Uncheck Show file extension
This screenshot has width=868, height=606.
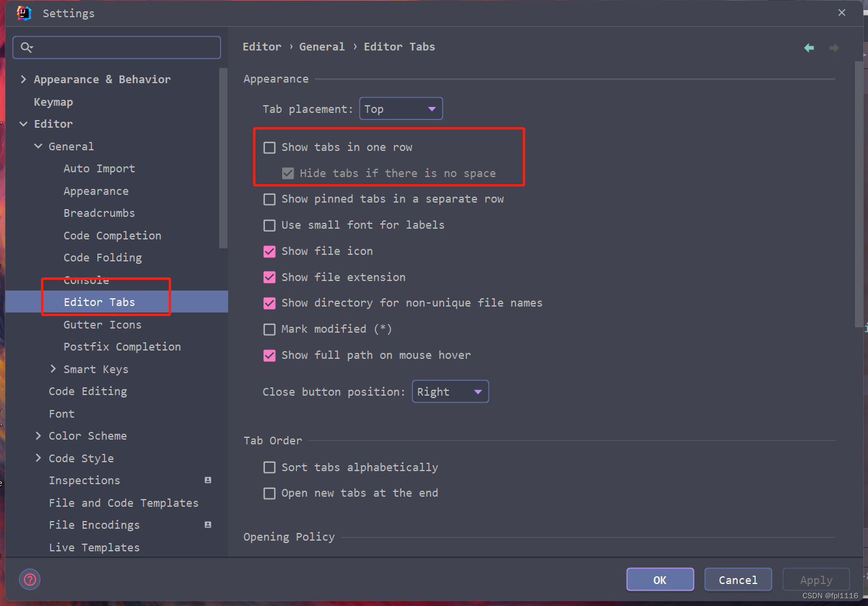click(270, 277)
